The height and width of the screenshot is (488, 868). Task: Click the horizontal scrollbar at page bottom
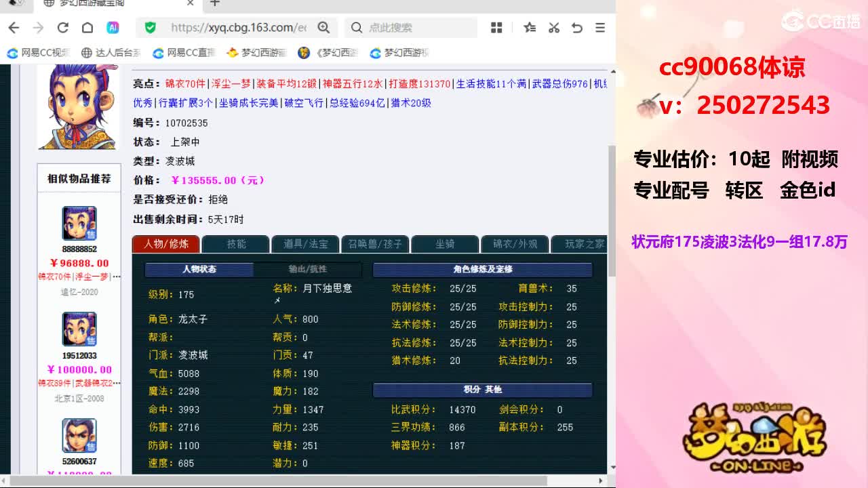point(279,481)
